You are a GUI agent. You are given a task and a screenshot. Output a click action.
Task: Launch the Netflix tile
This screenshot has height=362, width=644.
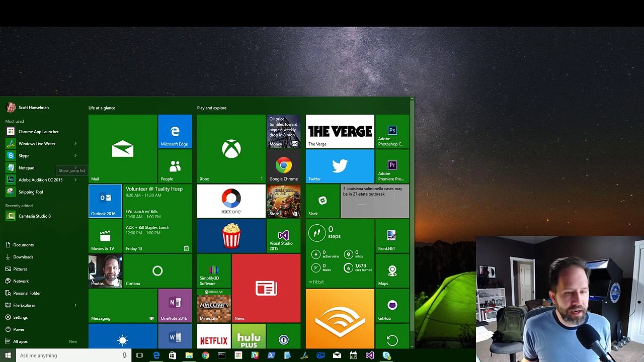pos(214,336)
